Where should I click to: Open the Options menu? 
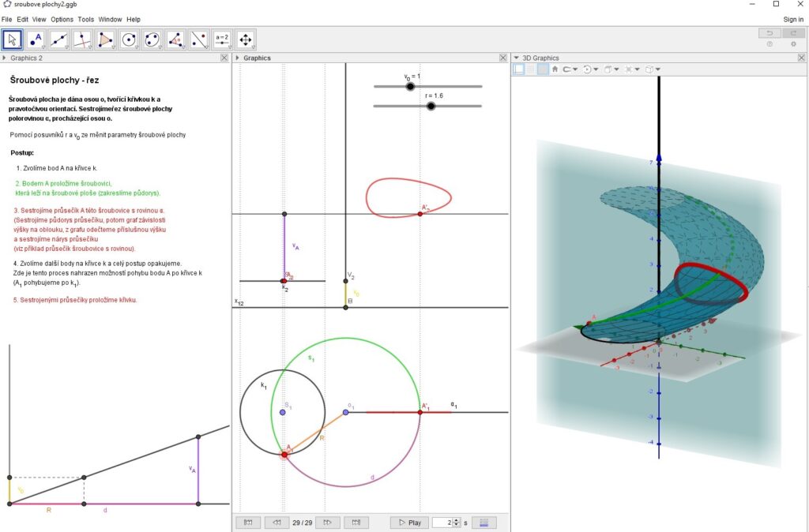tap(62, 19)
